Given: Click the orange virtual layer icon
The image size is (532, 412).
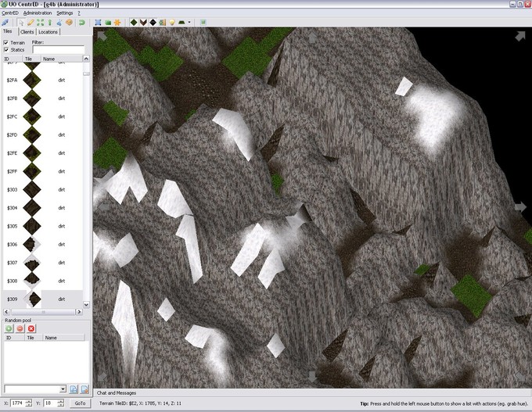Looking at the screenshot, I should click(117, 22).
